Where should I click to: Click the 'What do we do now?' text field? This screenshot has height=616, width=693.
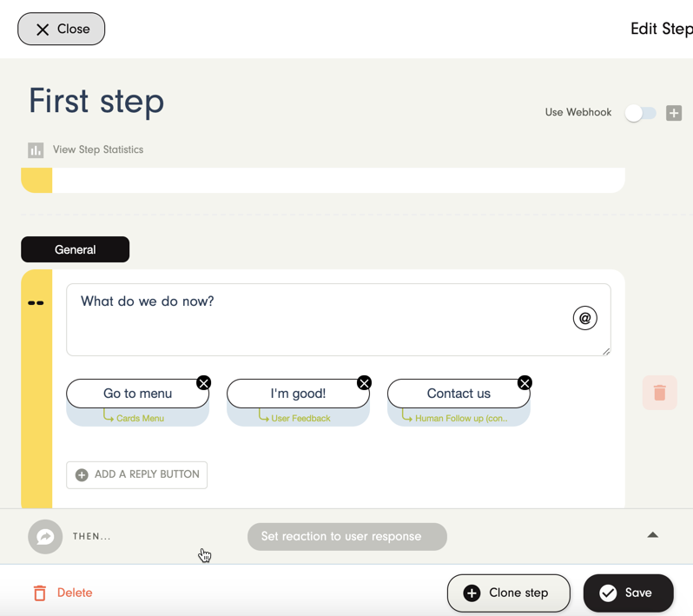[x=339, y=320]
